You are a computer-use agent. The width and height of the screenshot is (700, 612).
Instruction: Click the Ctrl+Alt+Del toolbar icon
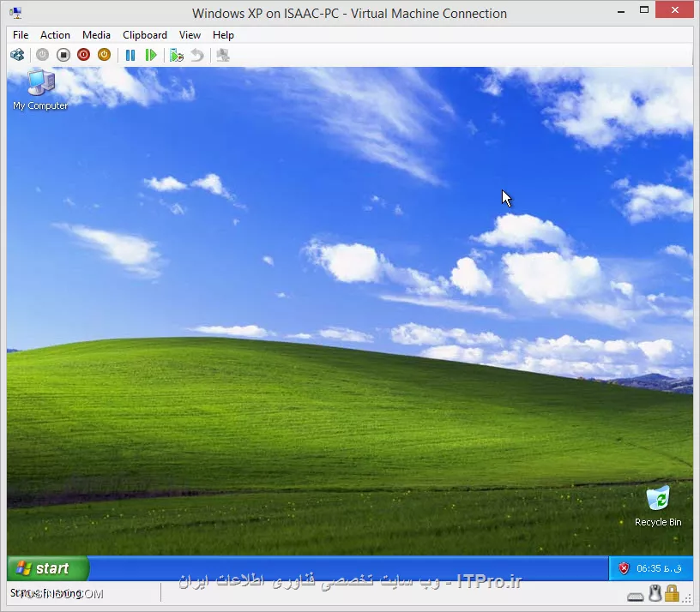[17, 55]
